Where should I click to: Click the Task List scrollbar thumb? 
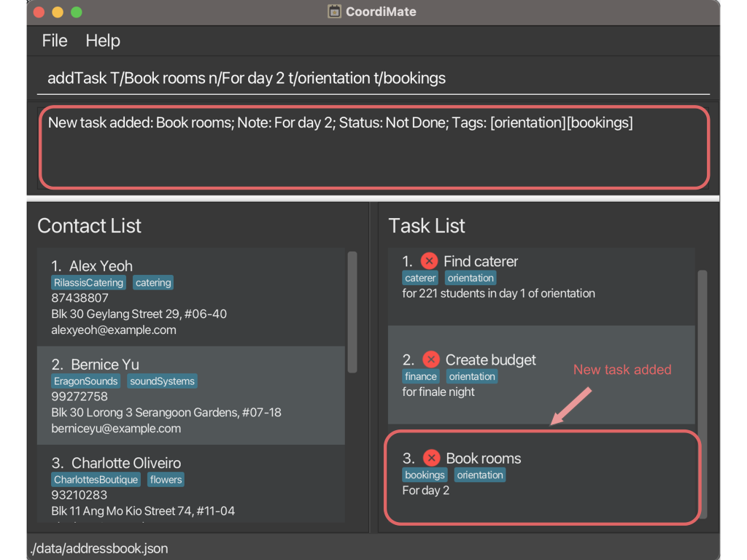point(703,394)
